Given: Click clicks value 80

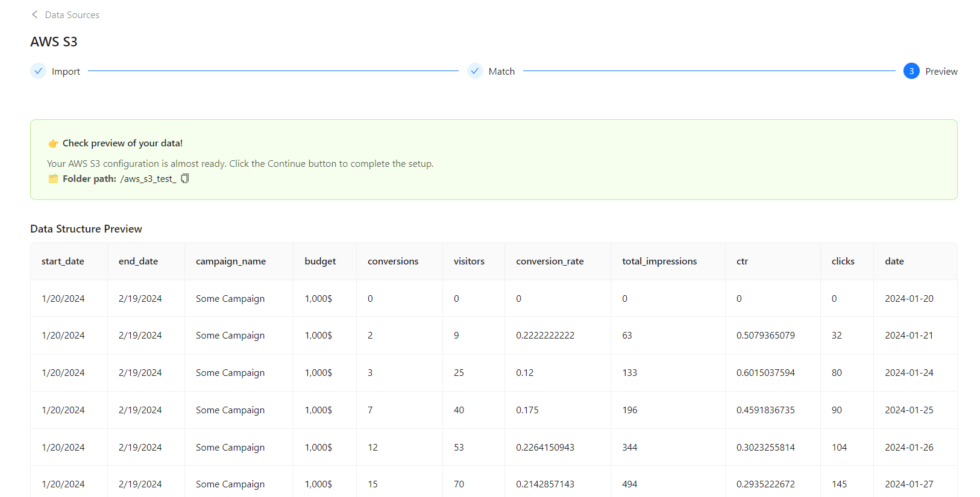Looking at the screenshot, I should [x=837, y=373].
